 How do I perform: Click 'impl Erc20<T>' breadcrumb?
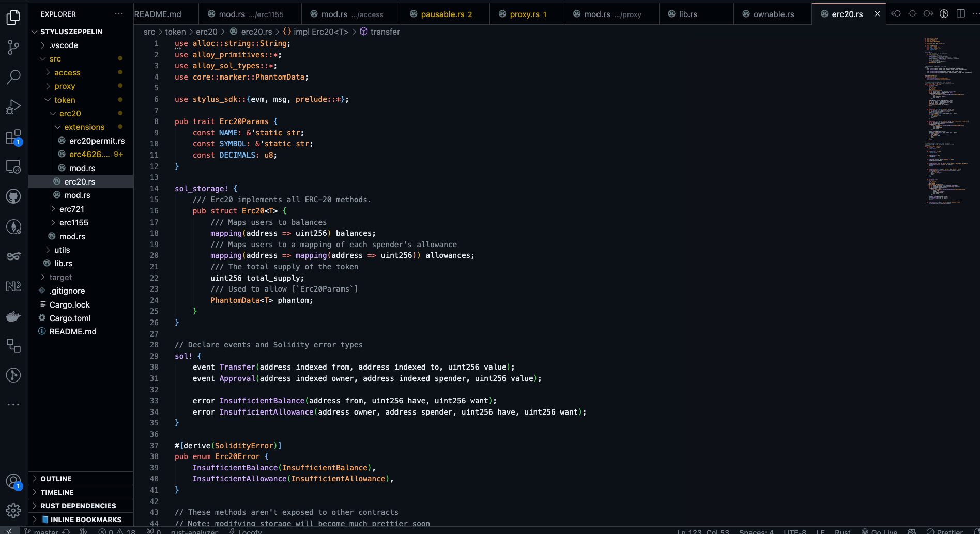click(x=315, y=32)
